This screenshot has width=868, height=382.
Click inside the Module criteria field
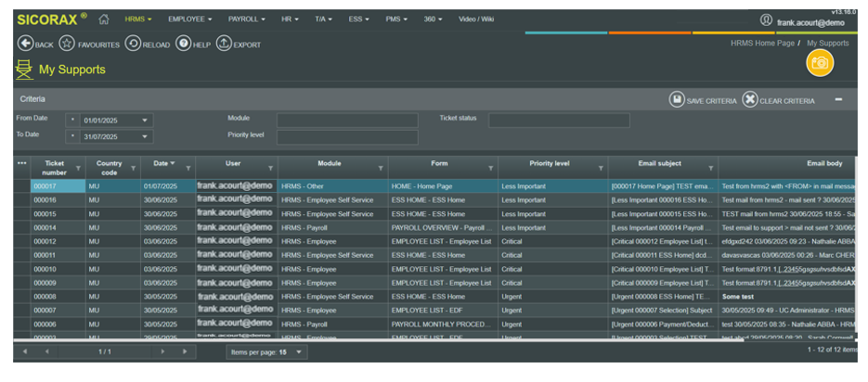click(346, 121)
